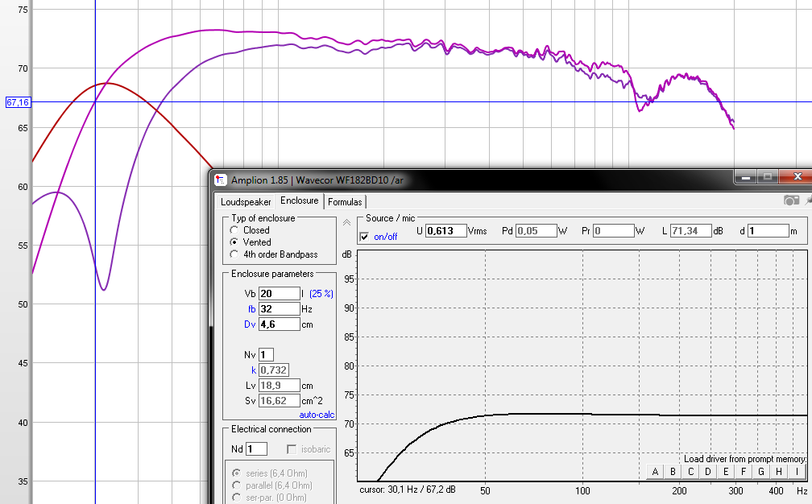Click the fb tuning frequency field
This screenshot has width=812, height=504.
click(279, 309)
